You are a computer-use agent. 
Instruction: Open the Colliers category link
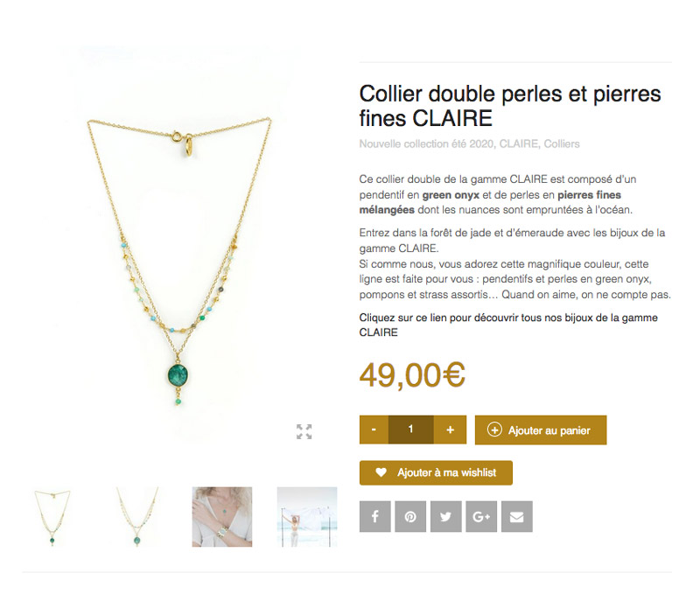562,144
